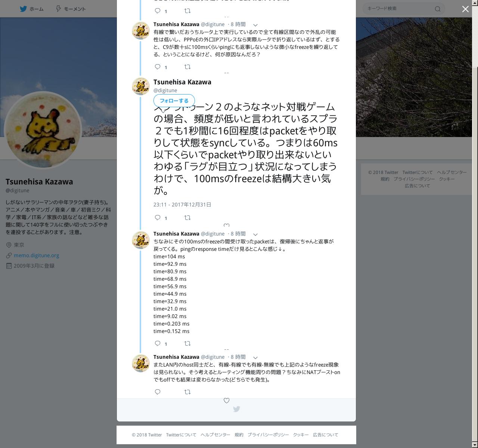Viewport: 478px width, 448px height.
Task: Open the モーメント tab
Action: tap(71, 9)
